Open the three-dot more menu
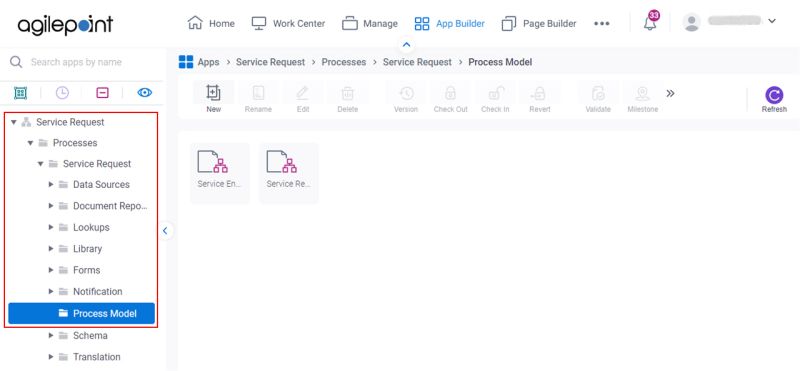The width and height of the screenshot is (800, 371). tap(602, 23)
